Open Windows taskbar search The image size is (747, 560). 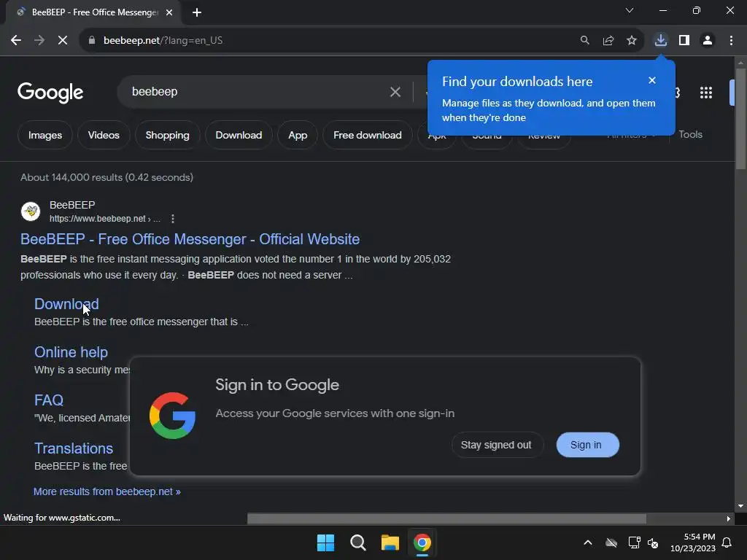click(357, 542)
